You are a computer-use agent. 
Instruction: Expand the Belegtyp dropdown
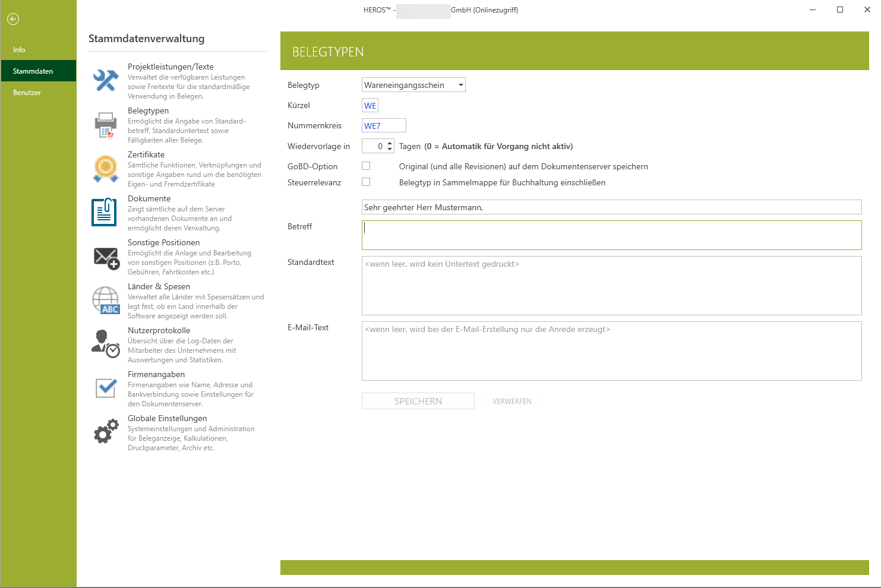coord(460,85)
